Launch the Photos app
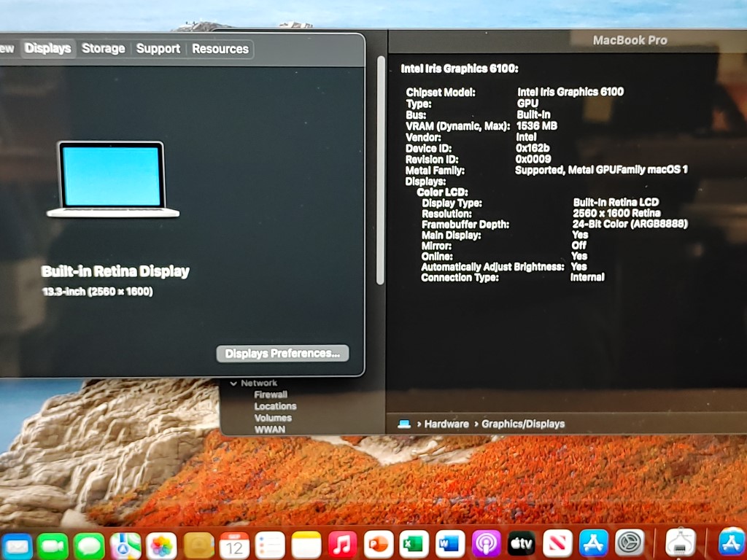 [x=161, y=545]
